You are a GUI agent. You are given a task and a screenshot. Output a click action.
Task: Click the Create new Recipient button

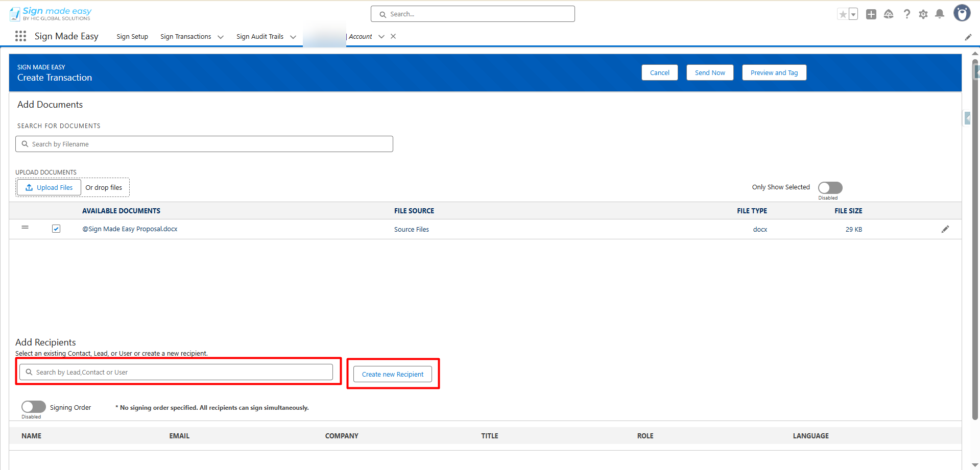pyautogui.click(x=393, y=374)
